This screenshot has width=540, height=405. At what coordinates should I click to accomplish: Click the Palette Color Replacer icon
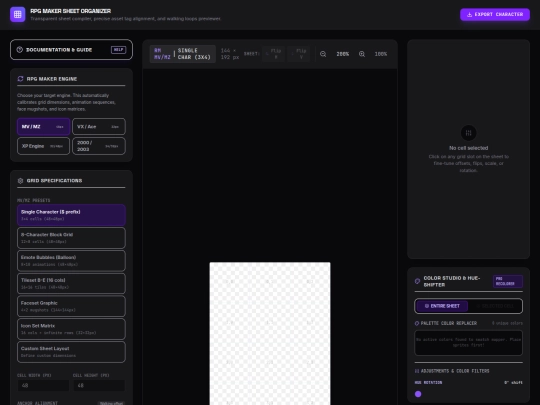click(417, 323)
